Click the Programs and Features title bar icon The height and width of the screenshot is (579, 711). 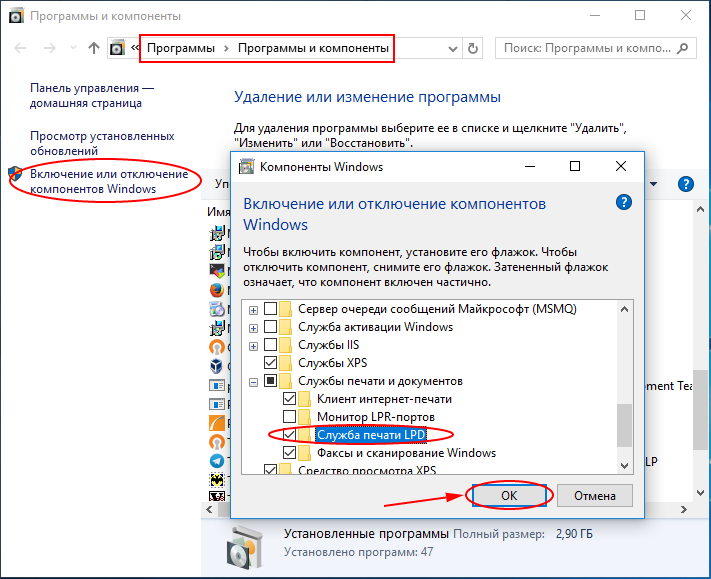(x=16, y=16)
